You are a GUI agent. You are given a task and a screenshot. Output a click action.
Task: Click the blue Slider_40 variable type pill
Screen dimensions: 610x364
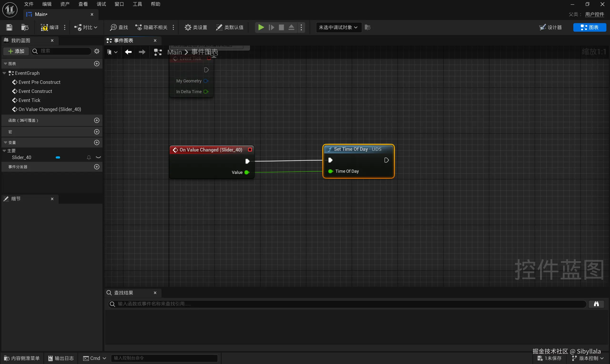point(58,157)
